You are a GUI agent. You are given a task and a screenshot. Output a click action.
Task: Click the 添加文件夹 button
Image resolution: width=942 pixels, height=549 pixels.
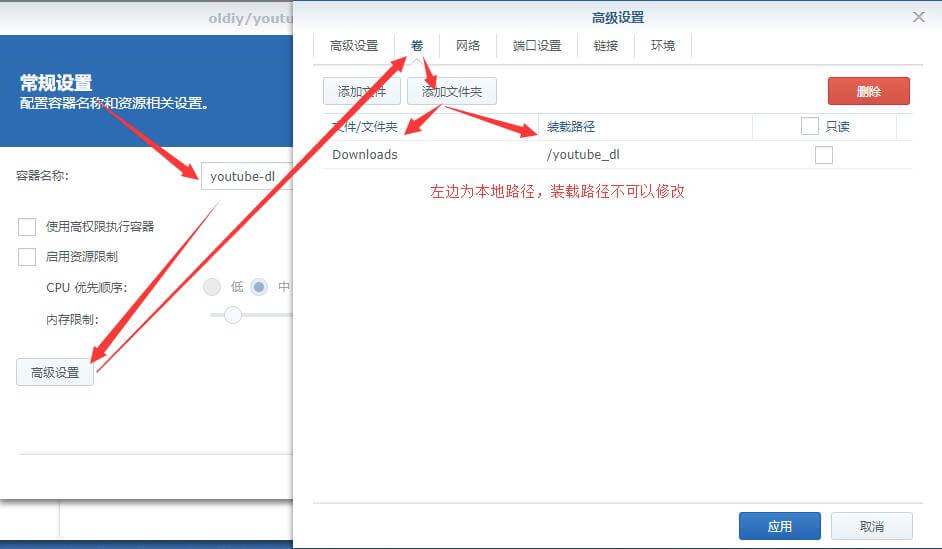[452, 91]
